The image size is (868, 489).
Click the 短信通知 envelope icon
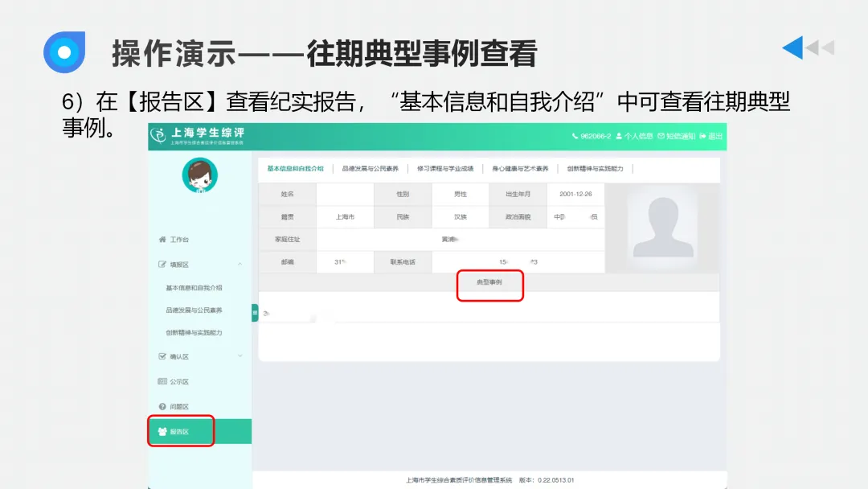tap(661, 137)
